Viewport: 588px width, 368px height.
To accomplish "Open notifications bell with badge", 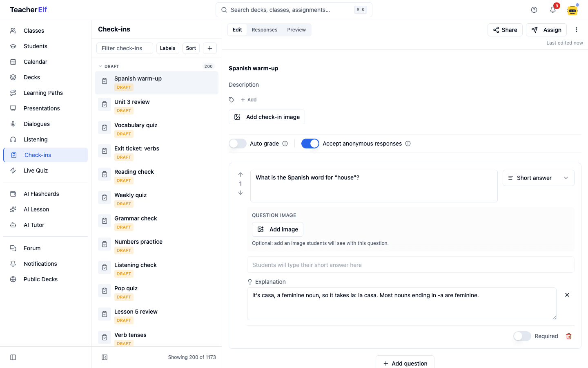I will point(553,10).
